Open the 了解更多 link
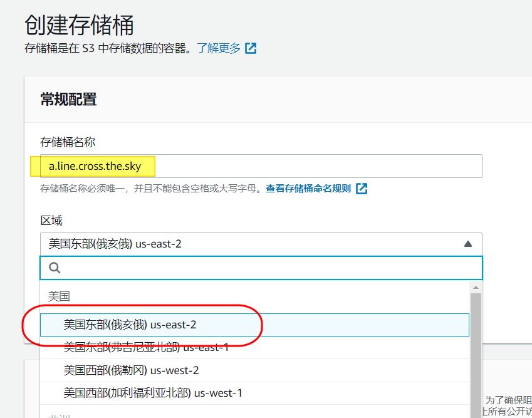Screen dimensions: 532x418 tap(219, 48)
